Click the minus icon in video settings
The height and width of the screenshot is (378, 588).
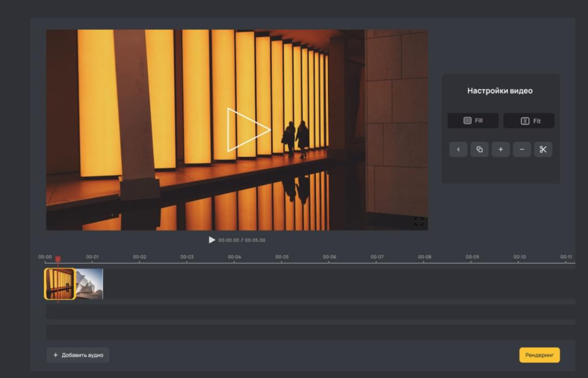(x=522, y=149)
